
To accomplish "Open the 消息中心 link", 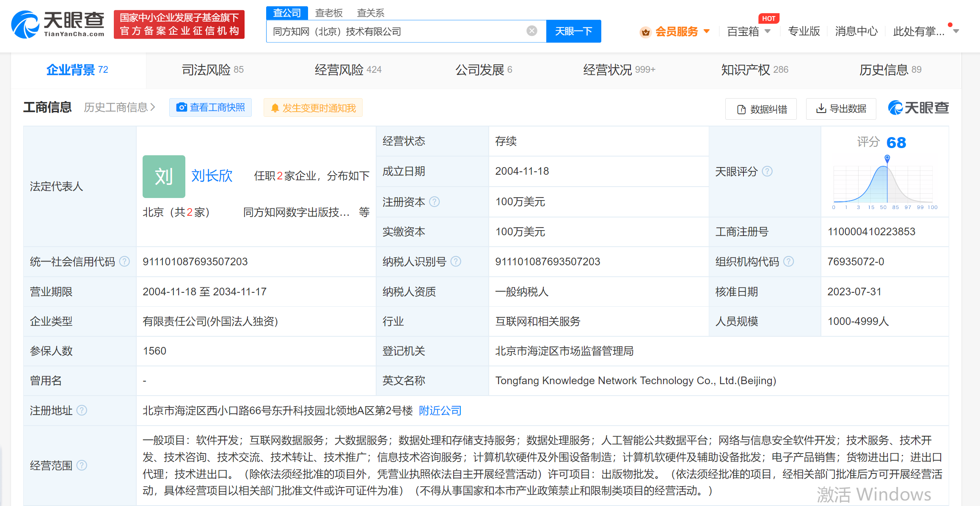I will click(x=856, y=32).
